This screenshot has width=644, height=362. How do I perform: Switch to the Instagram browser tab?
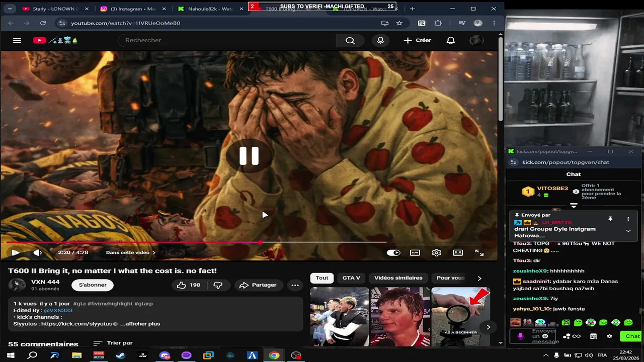[x=133, y=9]
